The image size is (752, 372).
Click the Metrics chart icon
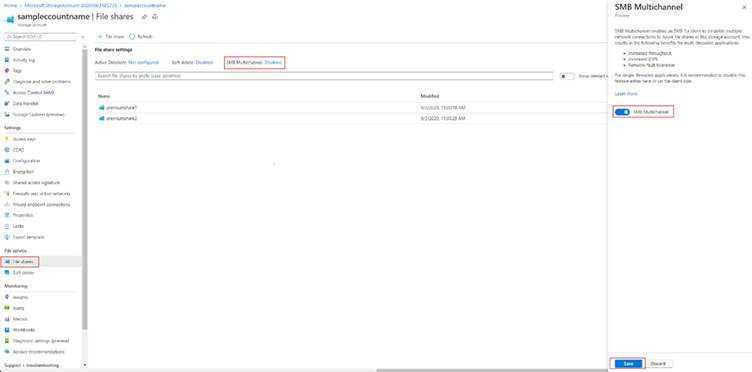click(7, 319)
